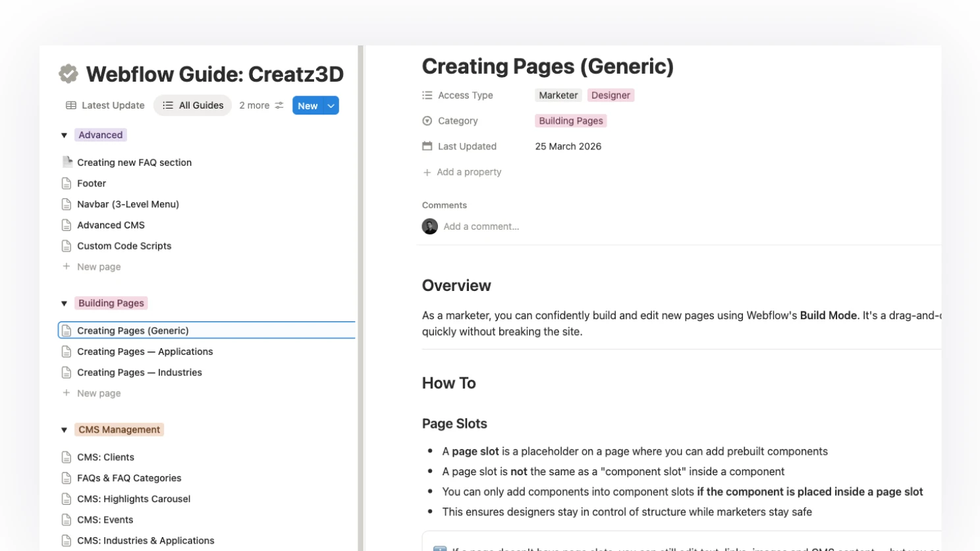Screen dimensions: 980x551
Task: Click Building Pages group label in sidebar
Action: 111,303
